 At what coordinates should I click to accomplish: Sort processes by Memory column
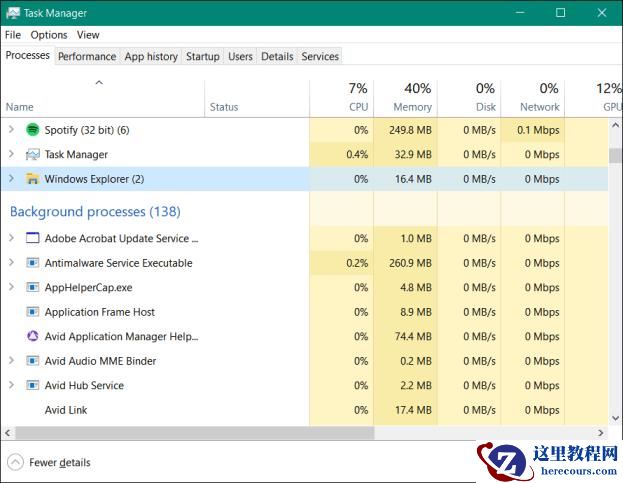(405, 99)
